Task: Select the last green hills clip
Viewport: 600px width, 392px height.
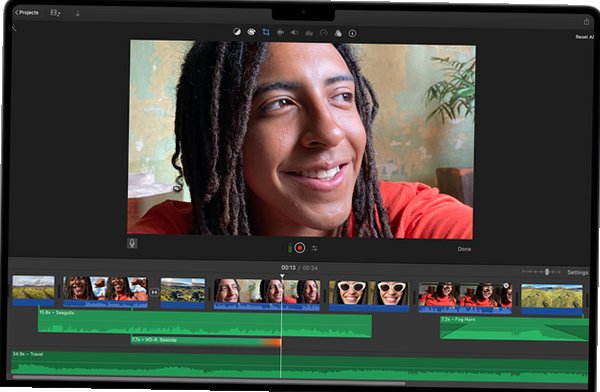Action: point(552,299)
